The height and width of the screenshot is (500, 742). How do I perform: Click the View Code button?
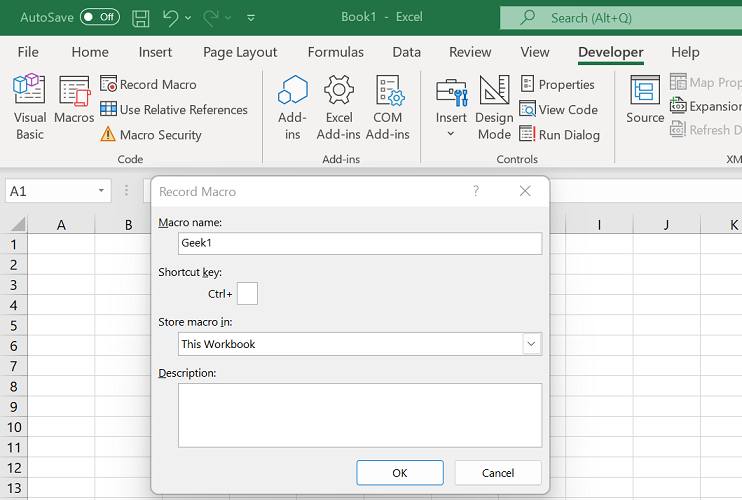(x=558, y=110)
